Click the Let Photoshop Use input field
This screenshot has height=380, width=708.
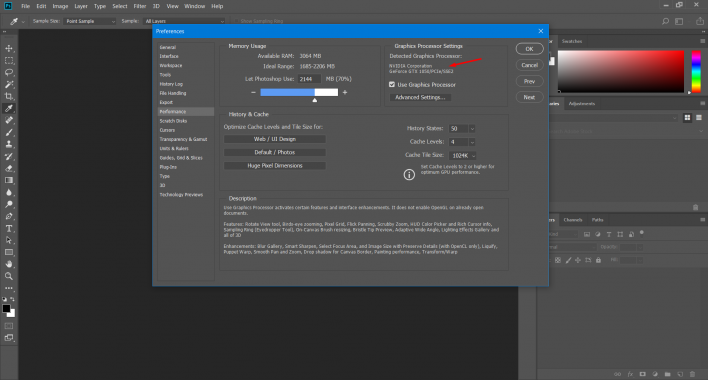pyautogui.click(x=309, y=79)
